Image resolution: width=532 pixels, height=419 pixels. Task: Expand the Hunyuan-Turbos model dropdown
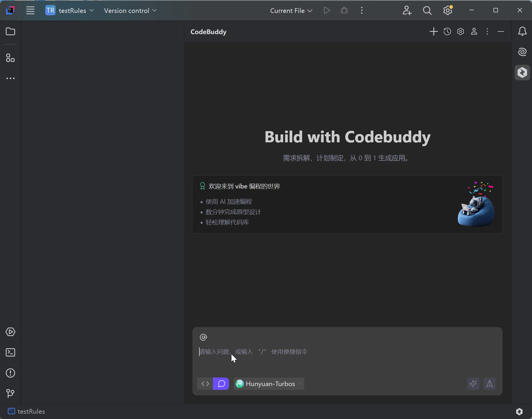pos(269,384)
